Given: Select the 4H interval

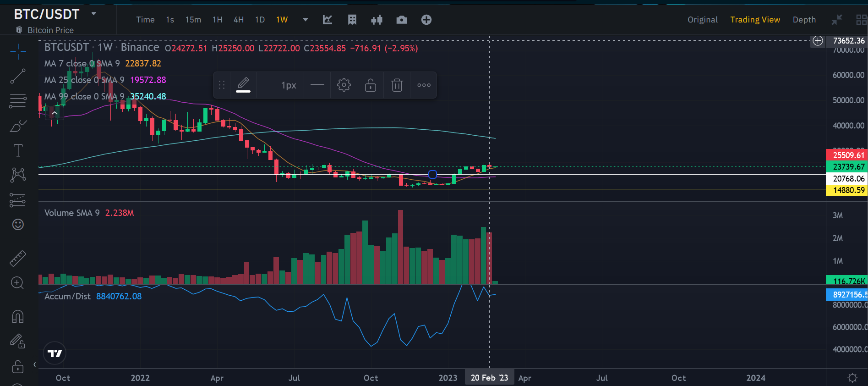Looking at the screenshot, I should pyautogui.click(x=239, y=20).
